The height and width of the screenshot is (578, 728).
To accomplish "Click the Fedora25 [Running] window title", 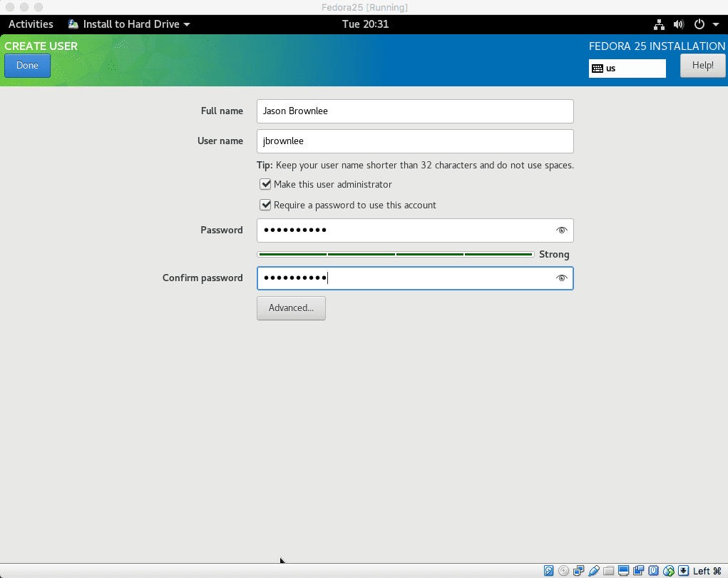I will pyautogui.click(x=364, y=7).
